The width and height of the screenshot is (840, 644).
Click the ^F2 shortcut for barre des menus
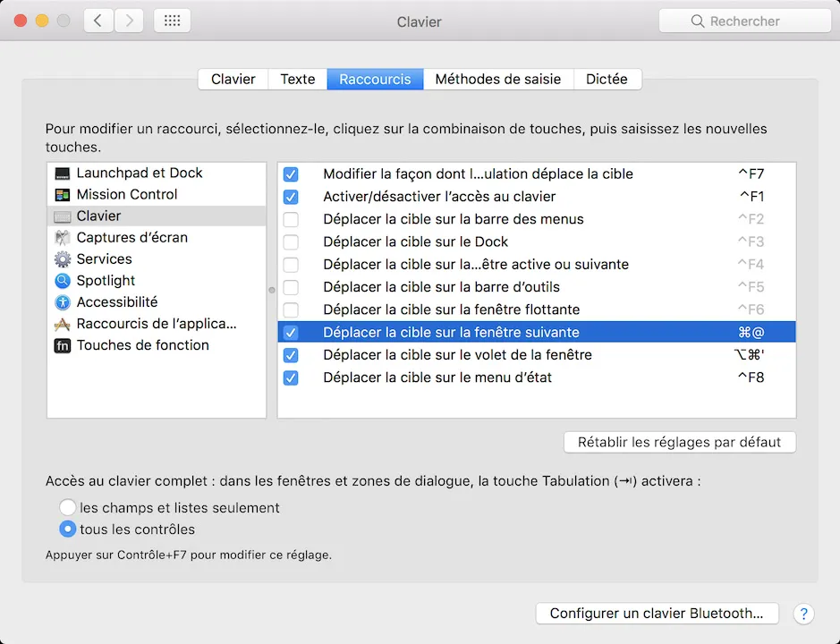(751, 219)
